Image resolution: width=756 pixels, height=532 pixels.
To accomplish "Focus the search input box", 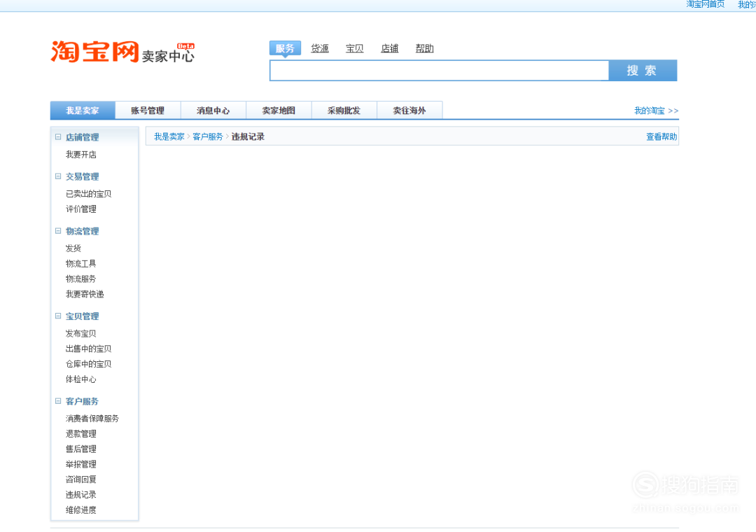I will click(x=439, y=71).
